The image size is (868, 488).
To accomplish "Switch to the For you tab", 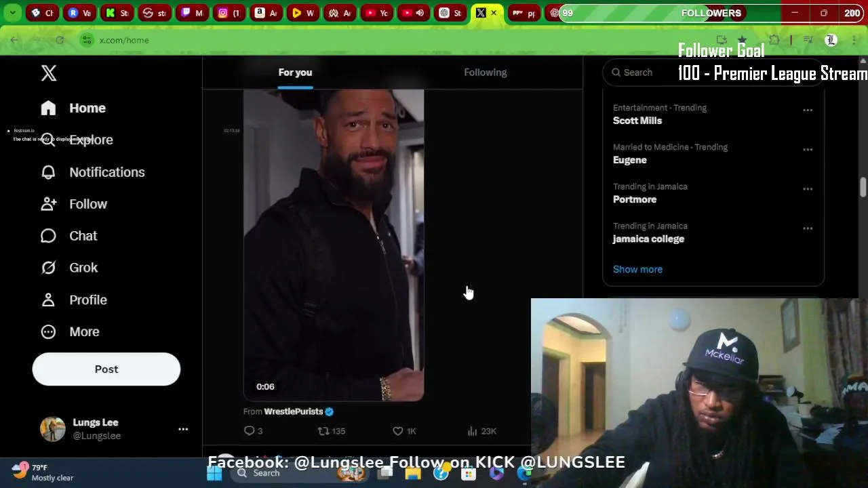I will click(295, 73).
